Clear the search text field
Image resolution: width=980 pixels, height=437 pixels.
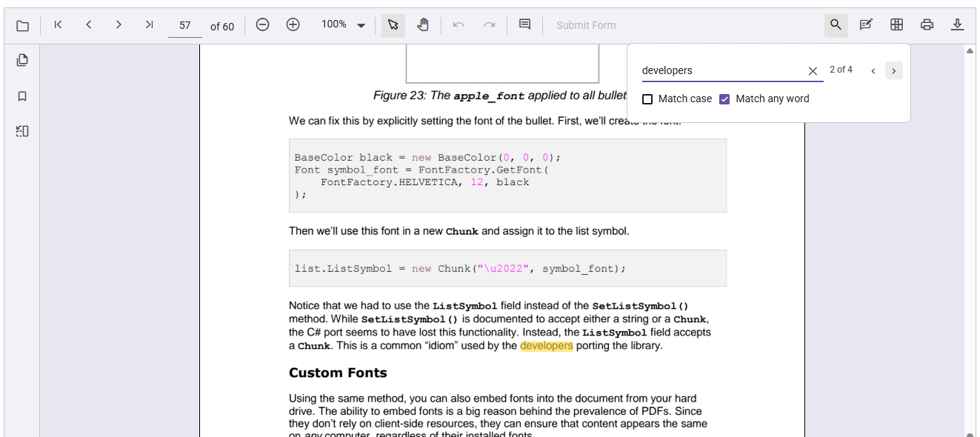click(x=813, y=71)
